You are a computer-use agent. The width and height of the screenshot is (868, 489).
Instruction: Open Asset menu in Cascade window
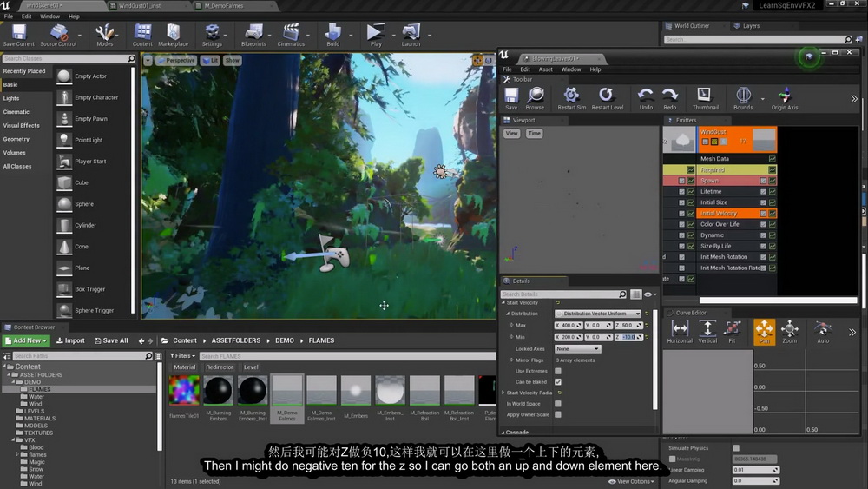[545, 69]
